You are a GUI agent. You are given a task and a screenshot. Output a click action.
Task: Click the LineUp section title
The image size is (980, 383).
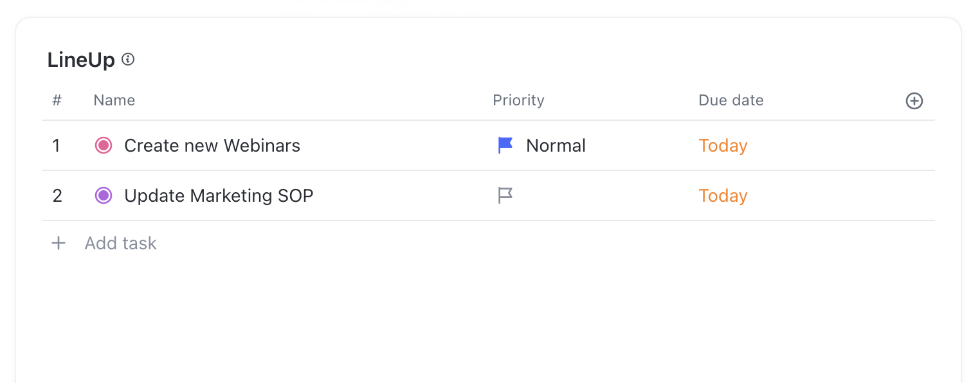(x=81, y=60)
